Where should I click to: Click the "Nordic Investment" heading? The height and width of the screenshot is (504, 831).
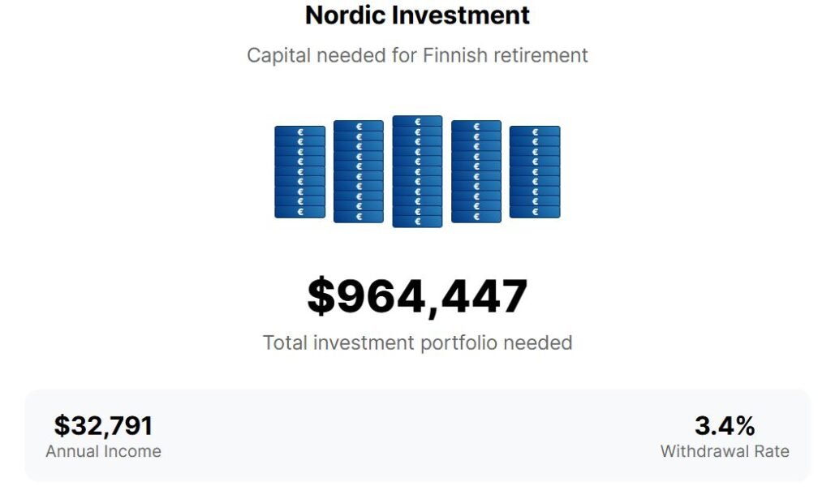[x=417, y=15]
